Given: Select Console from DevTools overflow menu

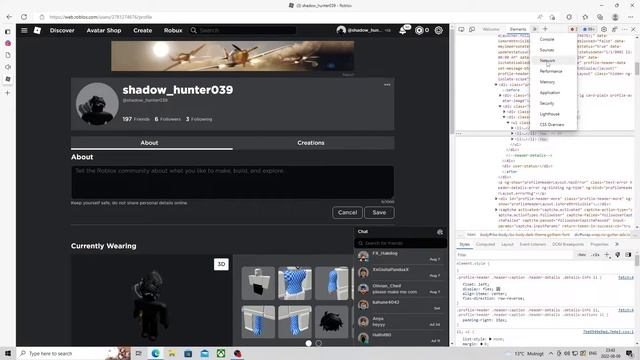Looking at the screenshot, I should pos(547,39).
